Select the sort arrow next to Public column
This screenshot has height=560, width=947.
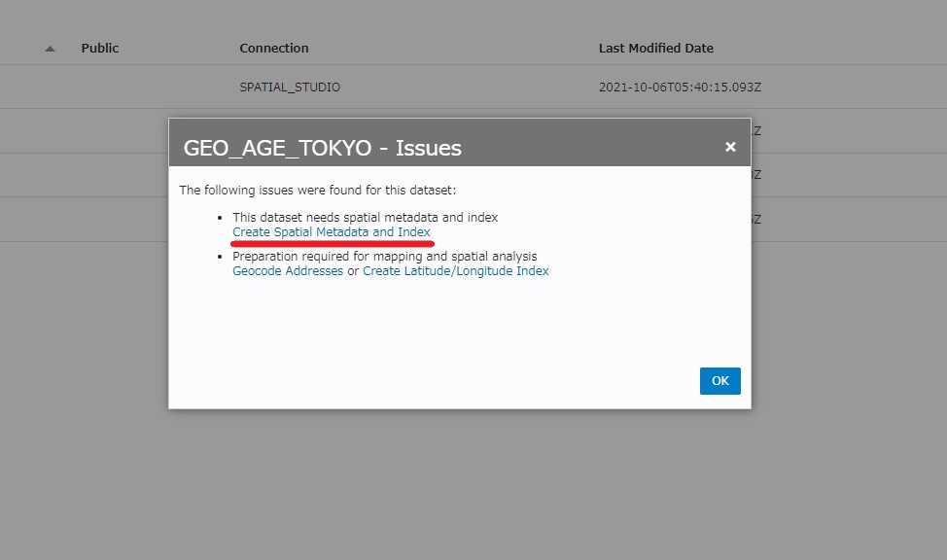[49, 48]
